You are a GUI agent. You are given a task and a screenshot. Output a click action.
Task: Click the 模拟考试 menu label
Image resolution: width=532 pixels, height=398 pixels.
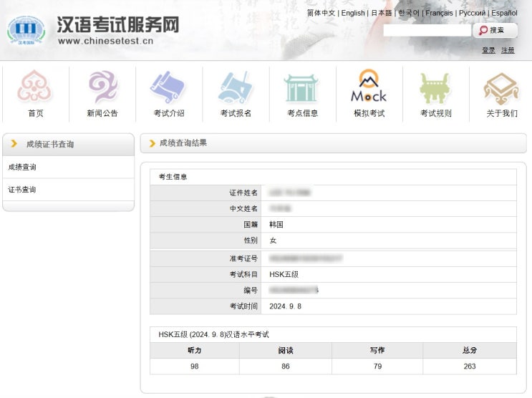pos(369,113)
